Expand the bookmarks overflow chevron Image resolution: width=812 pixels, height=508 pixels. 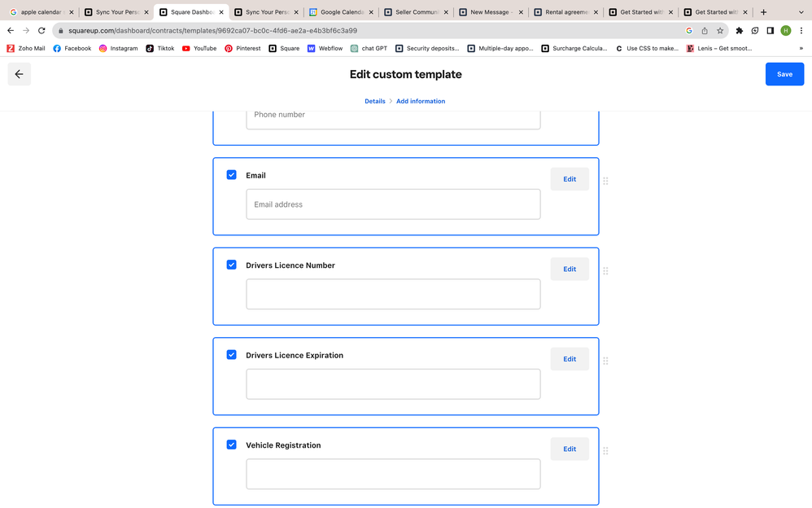coord(801,48)
